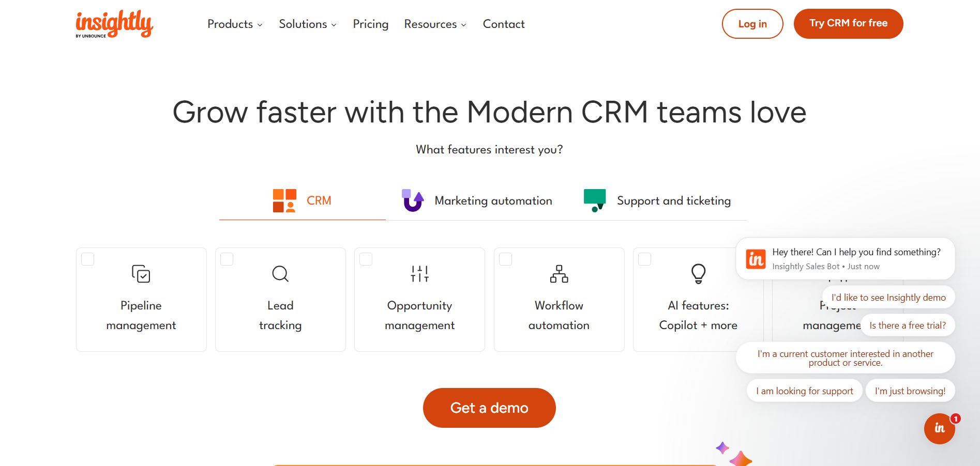Click the Insightly Sales Bot avatar icon
980x466 pixels.
coord(756,259)
